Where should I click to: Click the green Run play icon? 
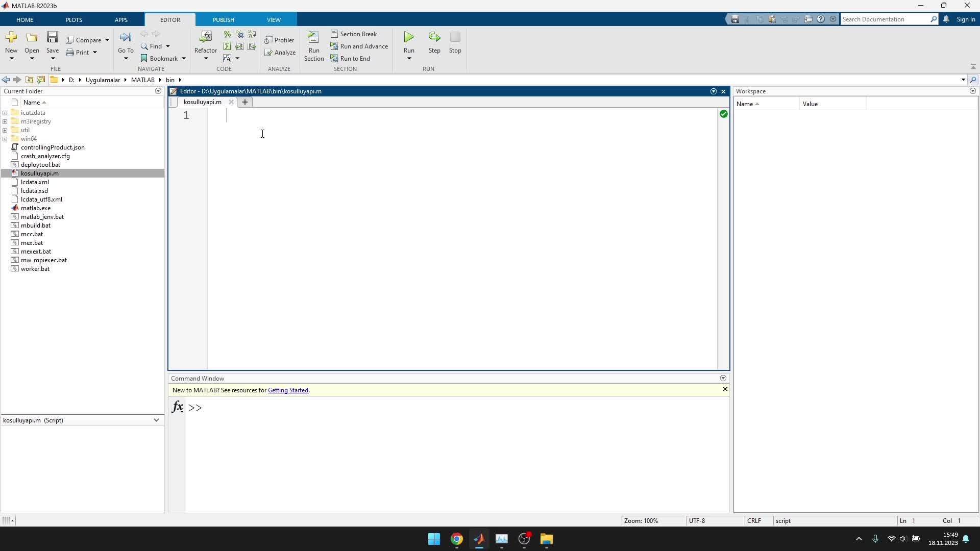click(409, 37)
